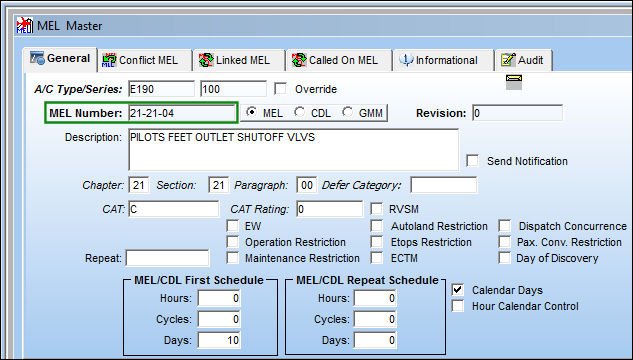Click the Chapter field
633x360 pixels.
(139, 185)
